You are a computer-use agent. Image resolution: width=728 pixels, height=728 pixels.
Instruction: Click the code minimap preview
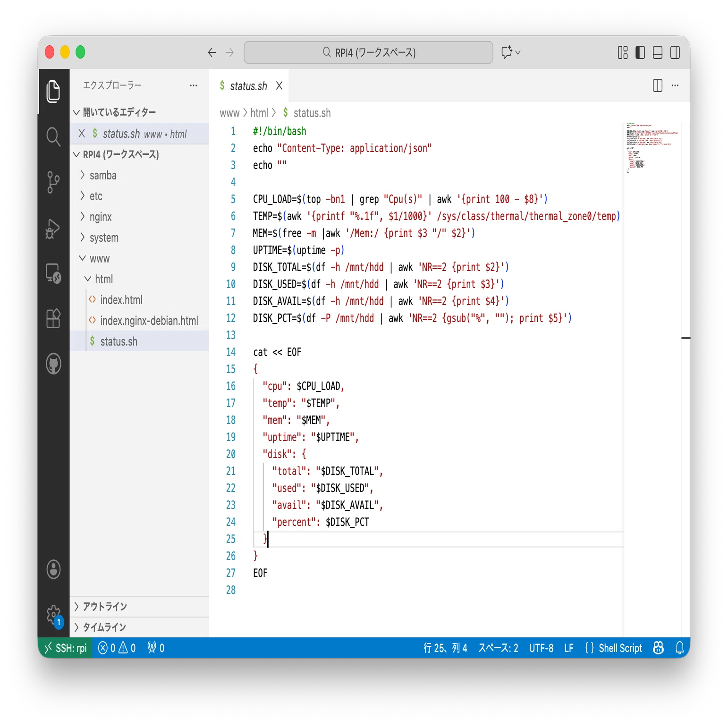coord(652,148)
